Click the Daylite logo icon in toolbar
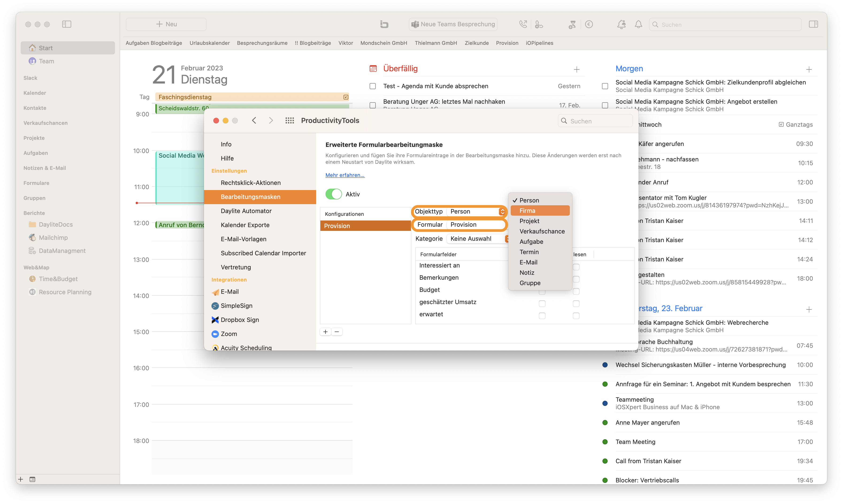 click(384, 24)
